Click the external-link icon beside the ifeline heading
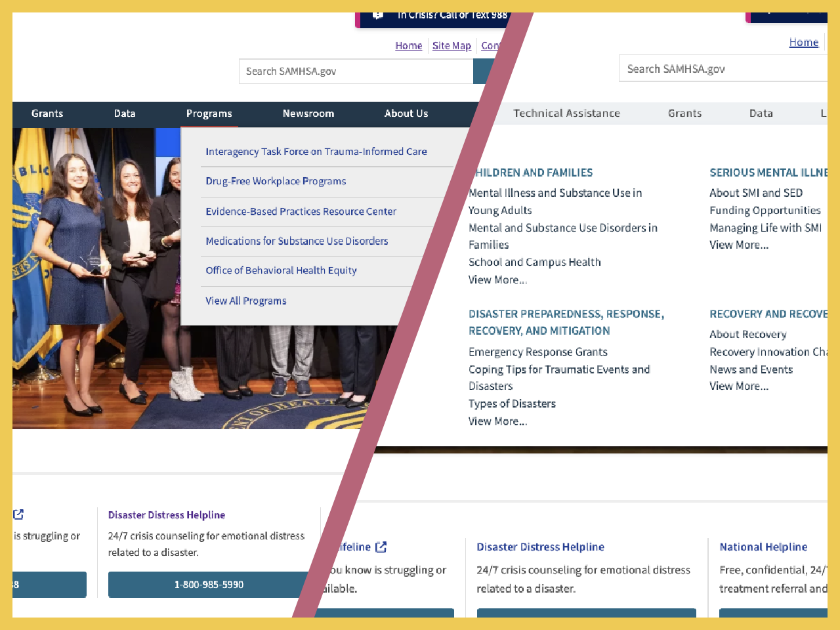This screenshot has width=840, height=630. point(381,547)
